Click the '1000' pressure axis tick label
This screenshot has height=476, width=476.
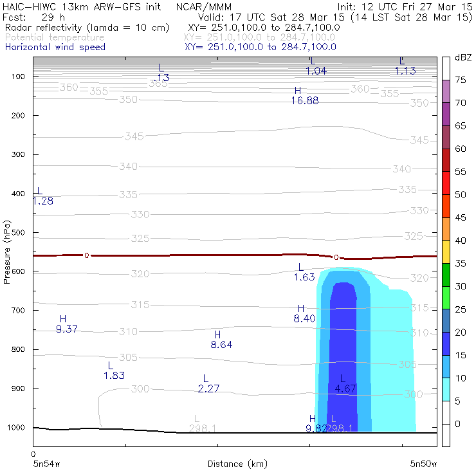[x=16, y=428]
